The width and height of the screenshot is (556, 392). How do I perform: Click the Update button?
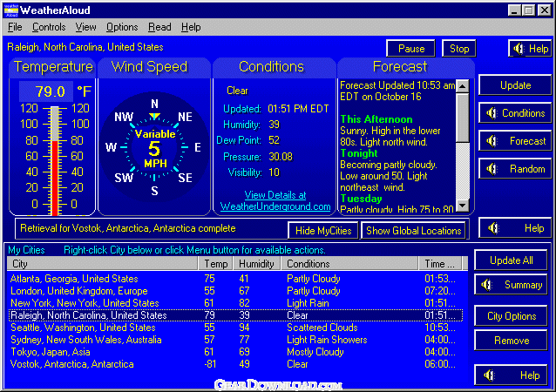515,85
